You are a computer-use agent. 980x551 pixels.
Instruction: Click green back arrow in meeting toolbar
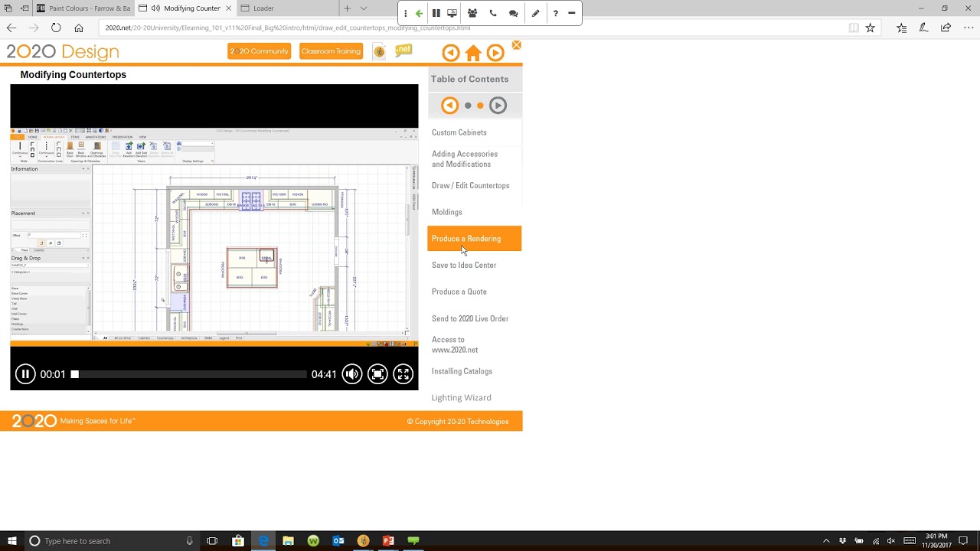pos(419,13)
